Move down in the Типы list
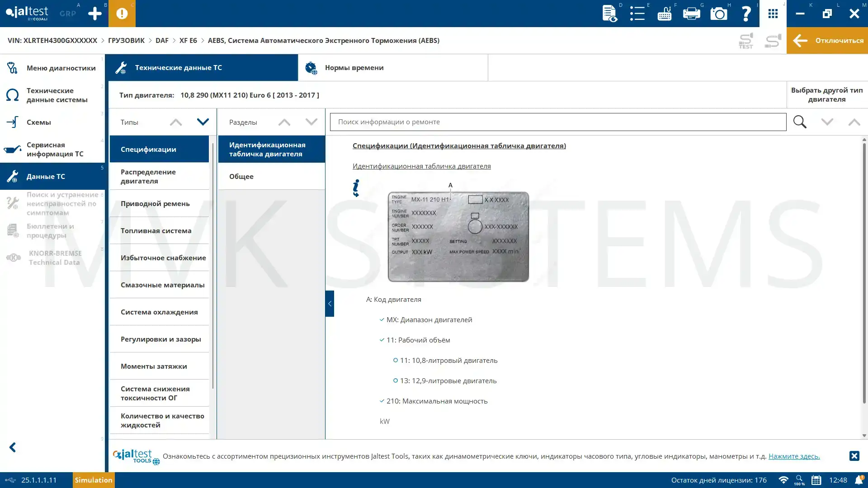Image resolution: width=868 pixels, height=488 pixels. [x=203, y=122]
